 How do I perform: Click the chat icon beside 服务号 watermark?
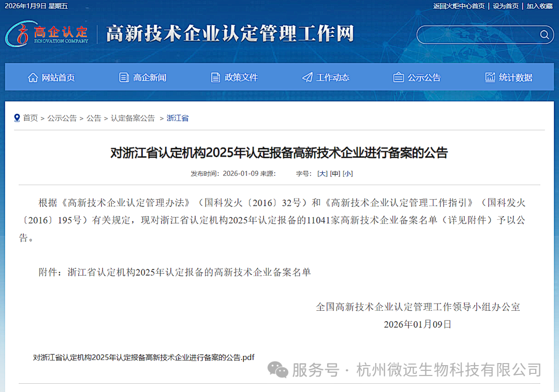tap(276, 370)
